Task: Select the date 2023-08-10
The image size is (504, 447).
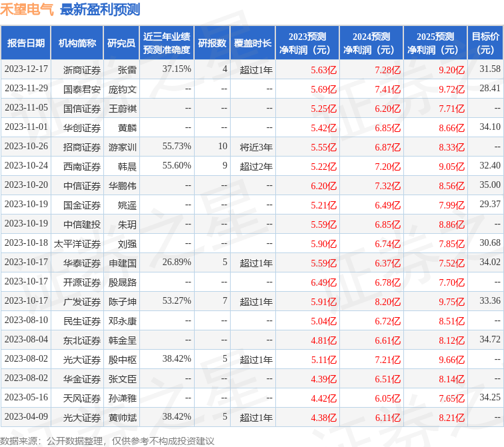Action: click(x=26, y=320)
